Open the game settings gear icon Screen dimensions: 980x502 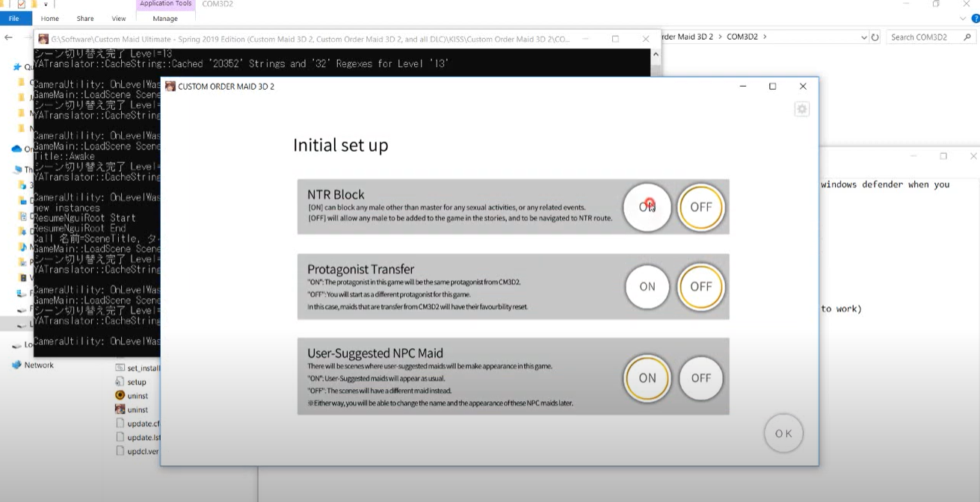pos(802,109)
